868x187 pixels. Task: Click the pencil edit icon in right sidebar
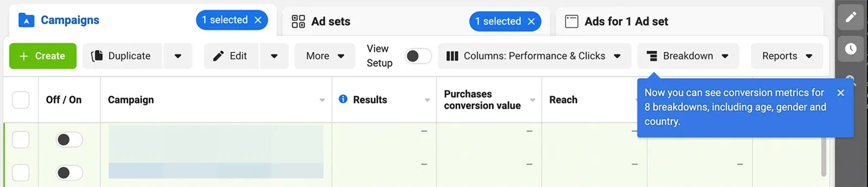coord(850,17)
